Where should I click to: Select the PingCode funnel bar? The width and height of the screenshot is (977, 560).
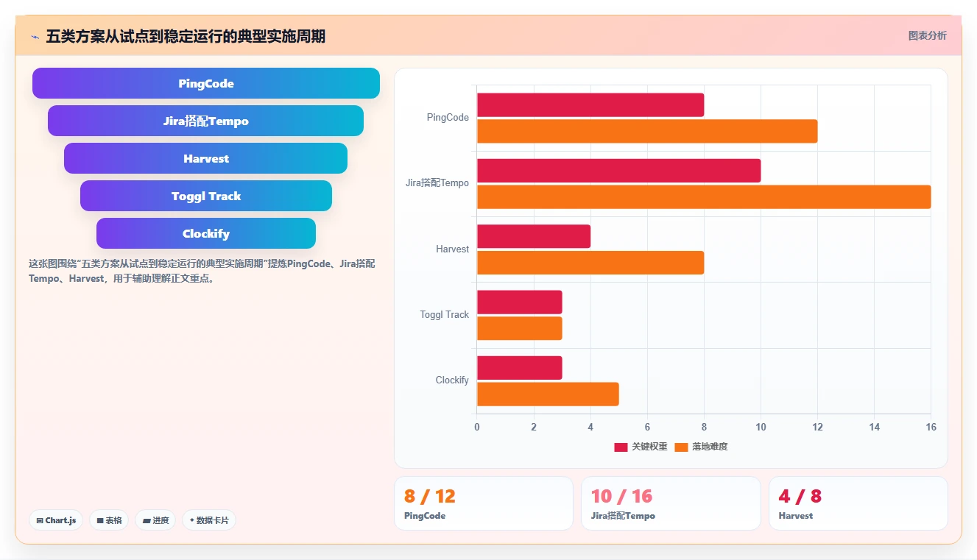pos(206,83)
